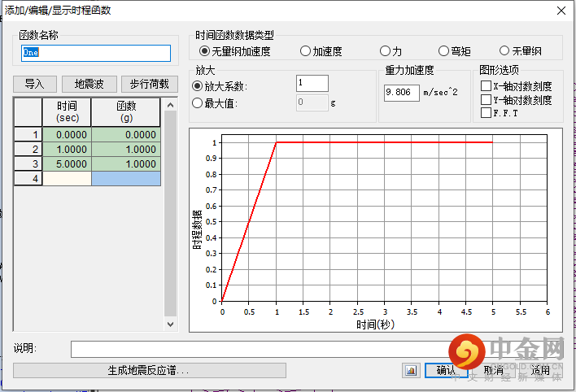Select 弯矩 data type radio

click(x=443, y=51)
